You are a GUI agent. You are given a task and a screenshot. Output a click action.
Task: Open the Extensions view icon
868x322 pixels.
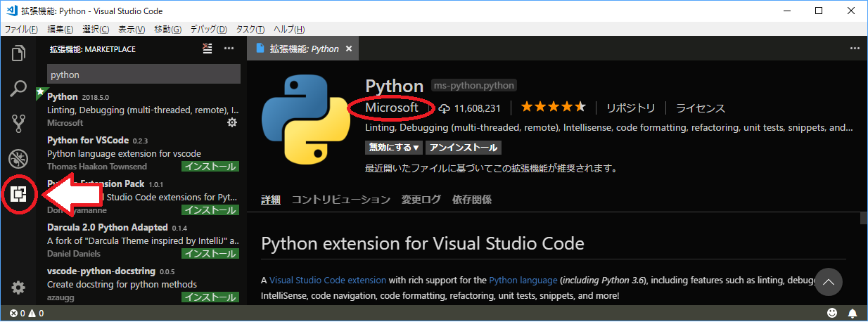click(19, 195)
